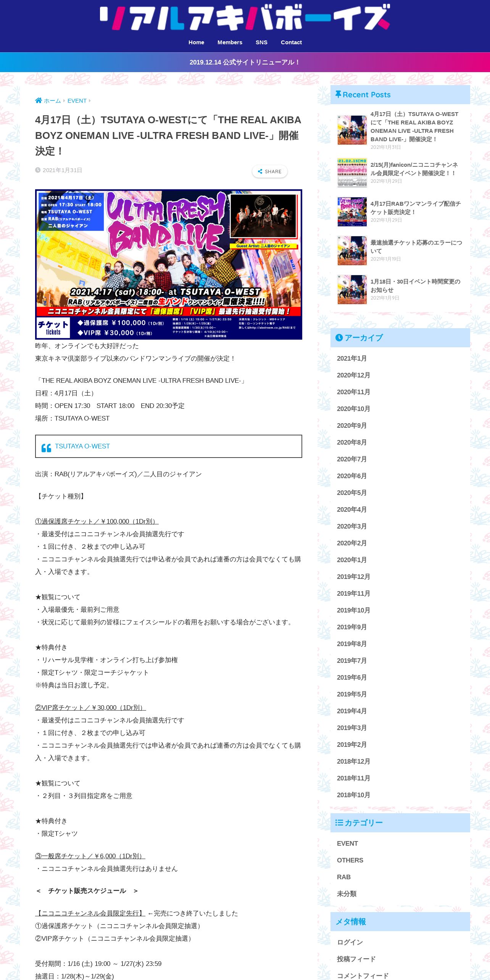Open the 2020年4月 archive
Viewport: 490px width, 980px height.
click(x=351, y=509)
